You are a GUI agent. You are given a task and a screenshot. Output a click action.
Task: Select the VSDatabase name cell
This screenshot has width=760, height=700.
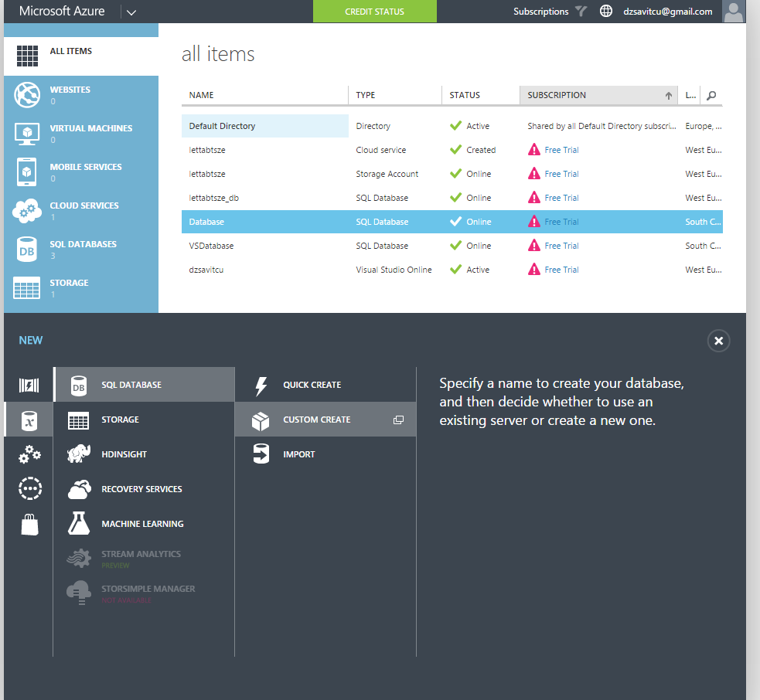pyautogui.click(x=264, y=246)
